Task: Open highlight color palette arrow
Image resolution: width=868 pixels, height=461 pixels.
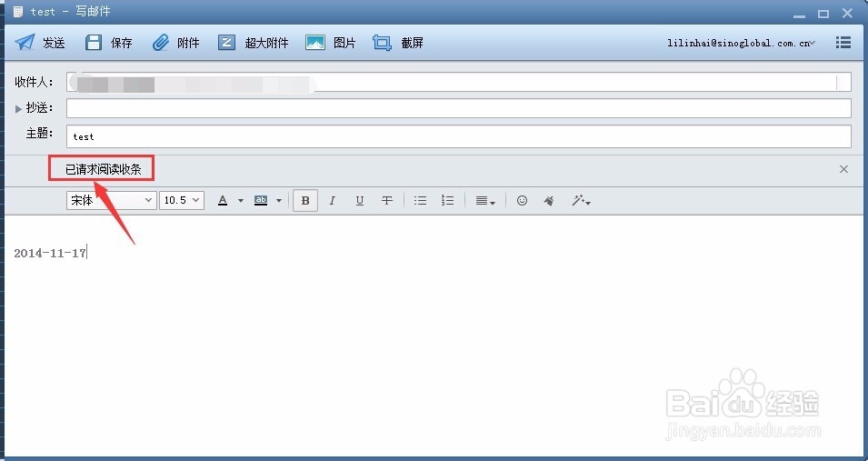Action: tap(278, 201)
